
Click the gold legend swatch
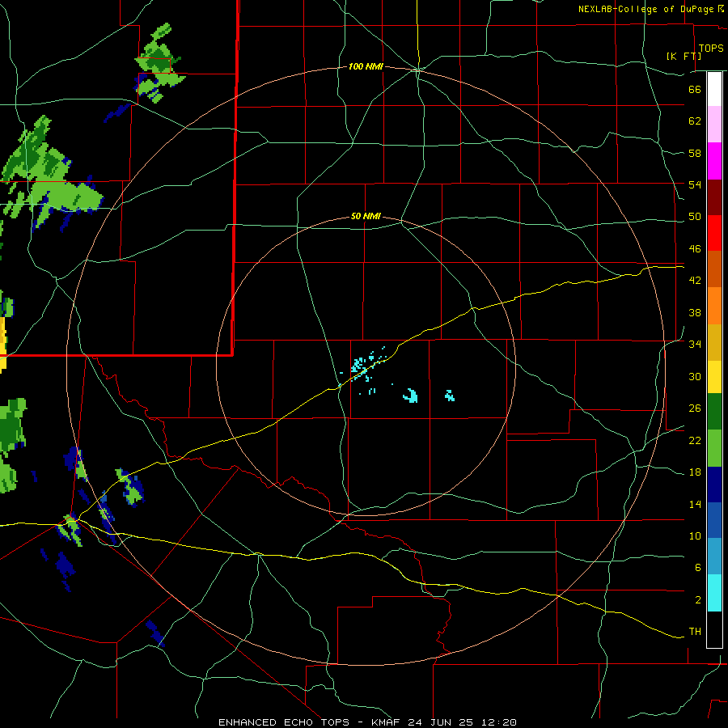click(714, 343)
